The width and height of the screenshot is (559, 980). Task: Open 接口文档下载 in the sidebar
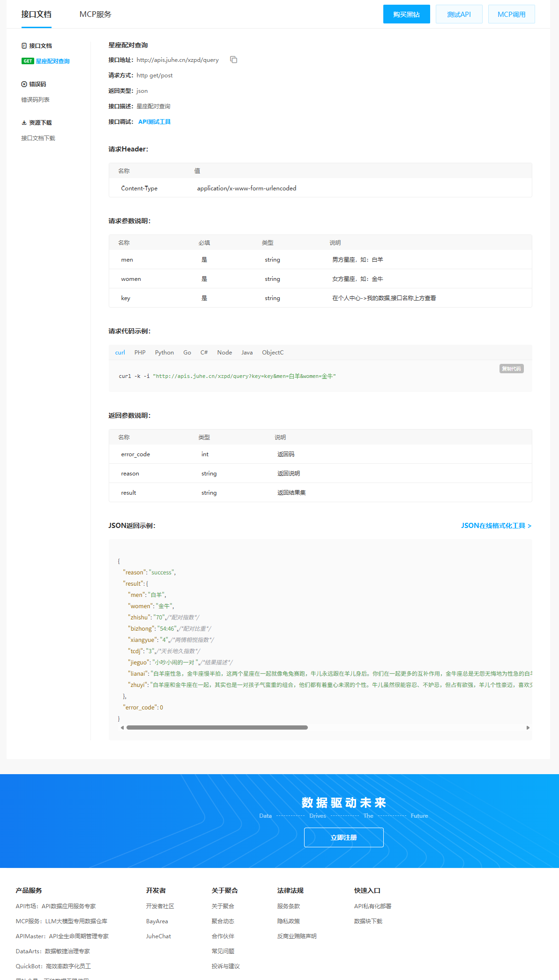coord(38,138)
